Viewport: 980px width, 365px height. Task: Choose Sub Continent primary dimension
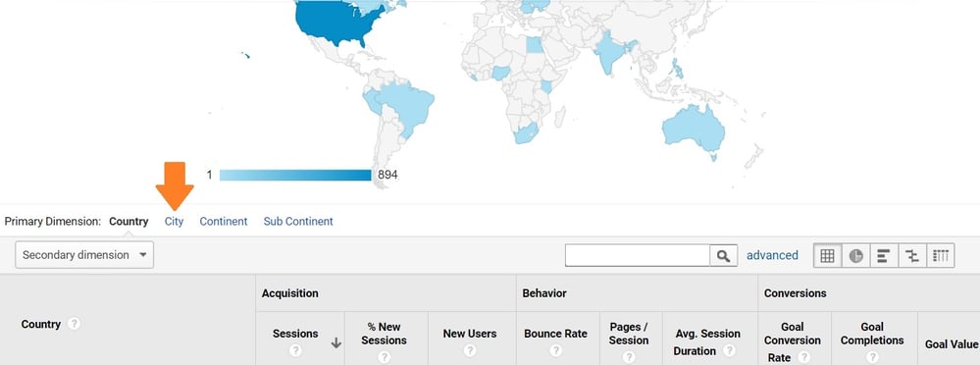tap(298, 221)
